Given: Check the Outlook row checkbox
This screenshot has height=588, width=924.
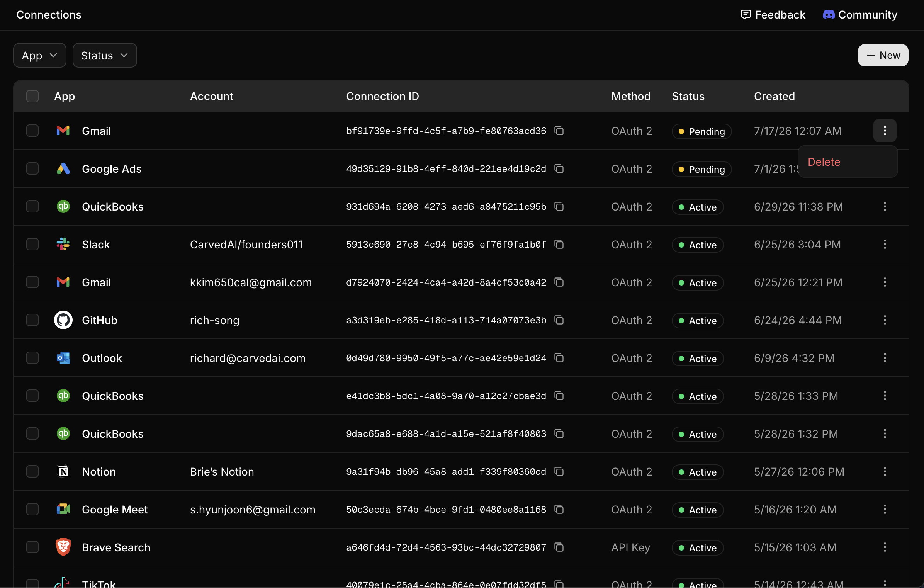Looking at the screenshot, I should click(x=32, y=358).
